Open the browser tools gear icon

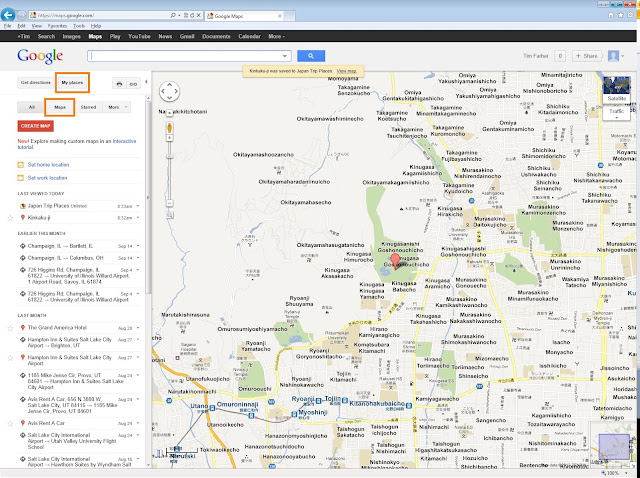(x=631, y=15)
